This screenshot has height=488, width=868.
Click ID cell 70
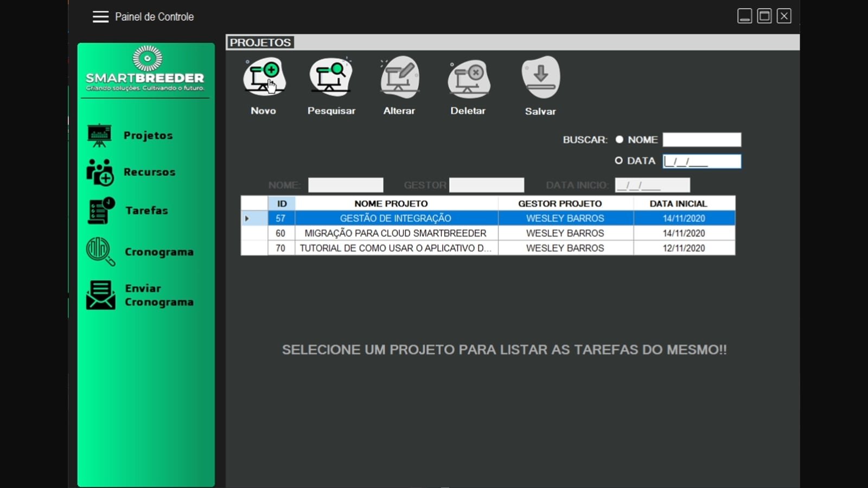pos(281,248)
